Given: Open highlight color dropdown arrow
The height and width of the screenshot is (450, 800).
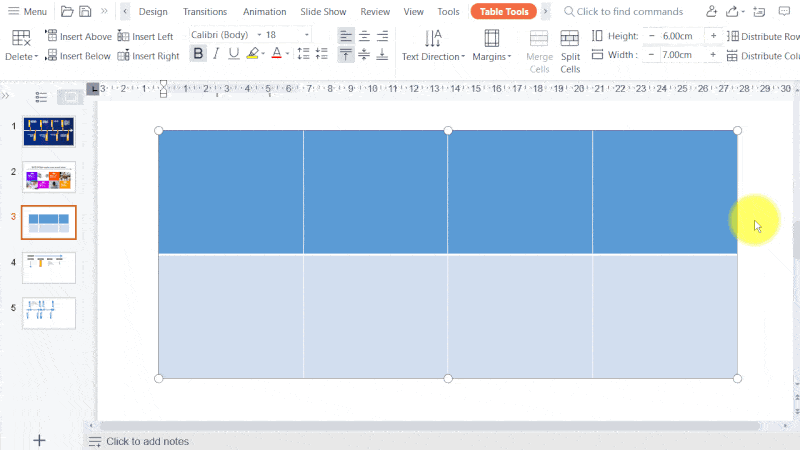Looking at the screenshot, I should coord(263,54).
